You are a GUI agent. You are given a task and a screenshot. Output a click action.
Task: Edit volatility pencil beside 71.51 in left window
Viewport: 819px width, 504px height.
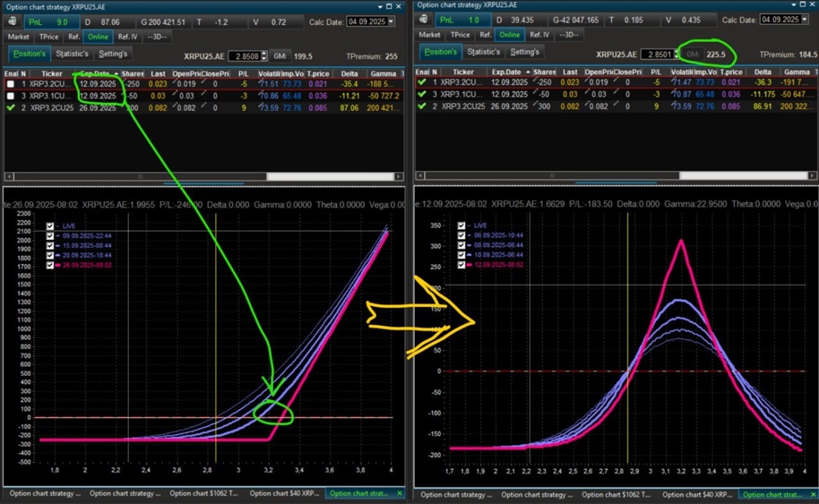[x=262, y=83]
